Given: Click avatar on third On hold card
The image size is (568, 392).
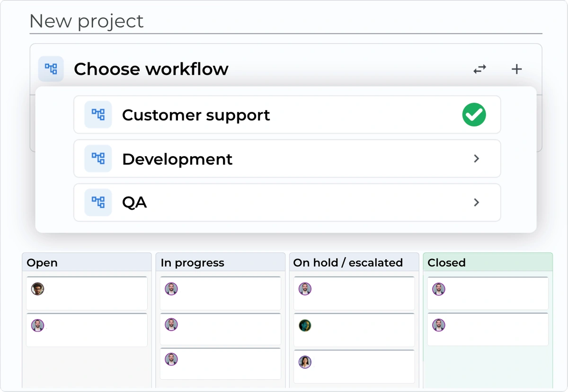Looking at the screenshot, I should 305,362.
